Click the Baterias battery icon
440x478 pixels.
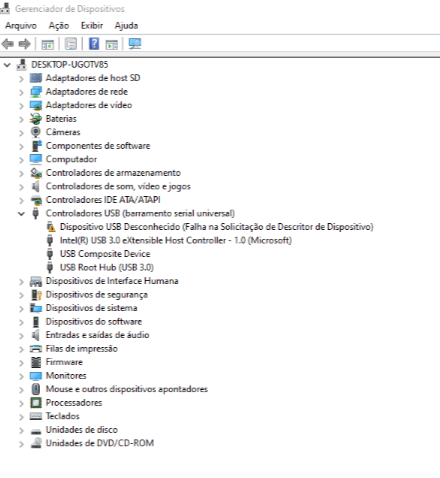click(x=36, y=119)
